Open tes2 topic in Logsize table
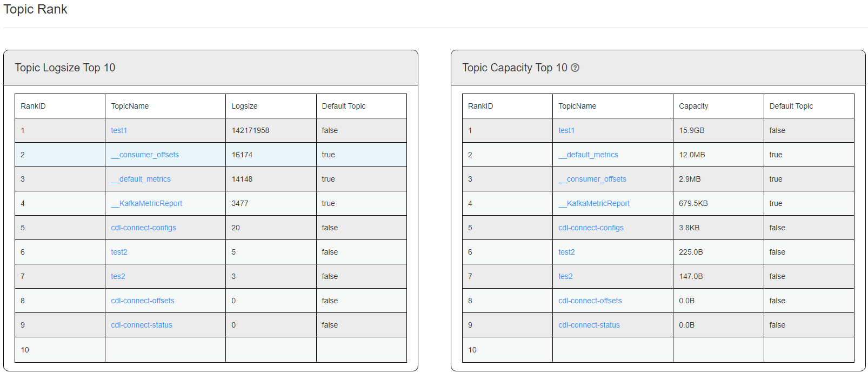 click(118, 276)
